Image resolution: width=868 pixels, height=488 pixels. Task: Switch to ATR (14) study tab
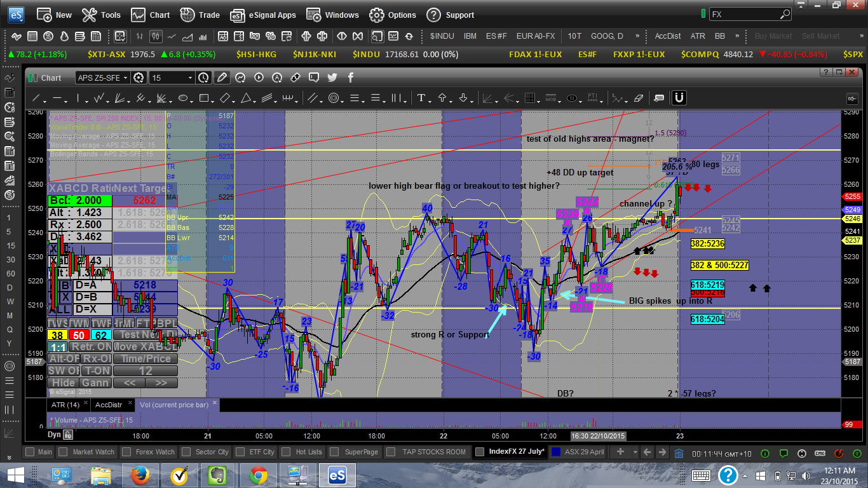[67, 404]
